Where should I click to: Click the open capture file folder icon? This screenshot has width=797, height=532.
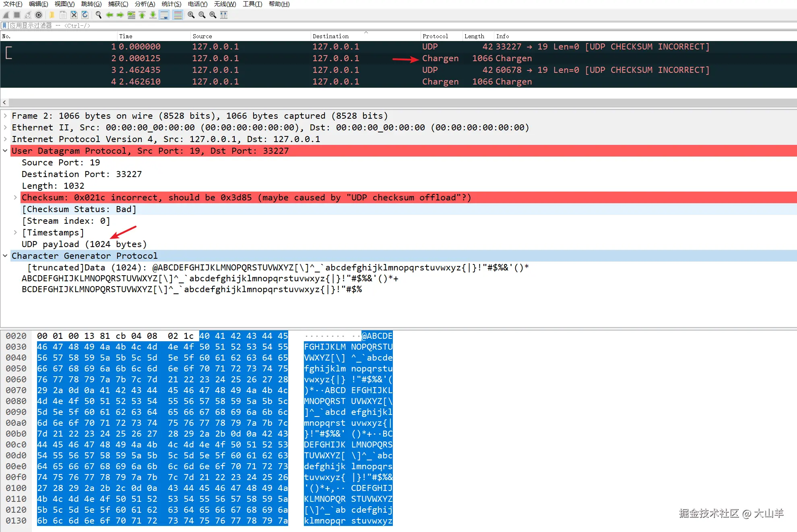52,15
